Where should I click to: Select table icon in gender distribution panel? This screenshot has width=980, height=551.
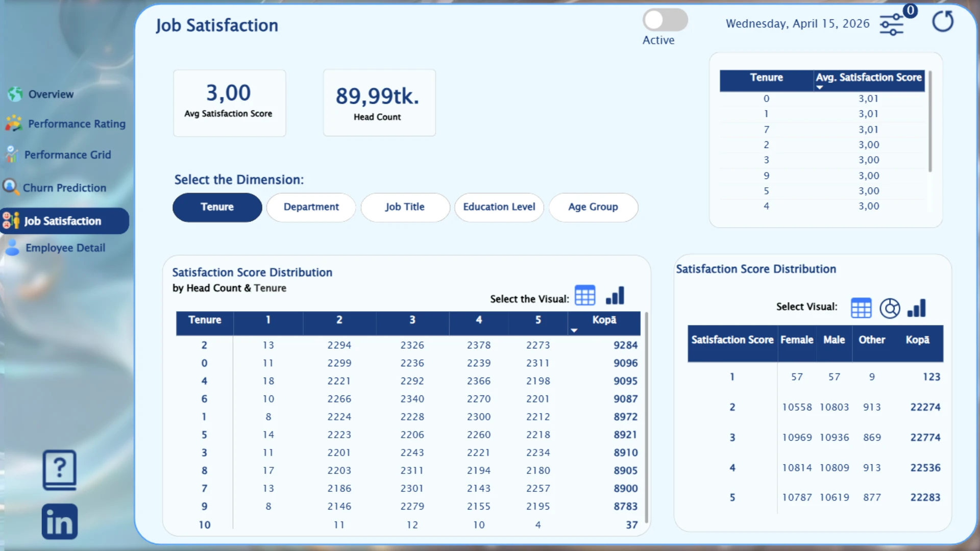861,308
